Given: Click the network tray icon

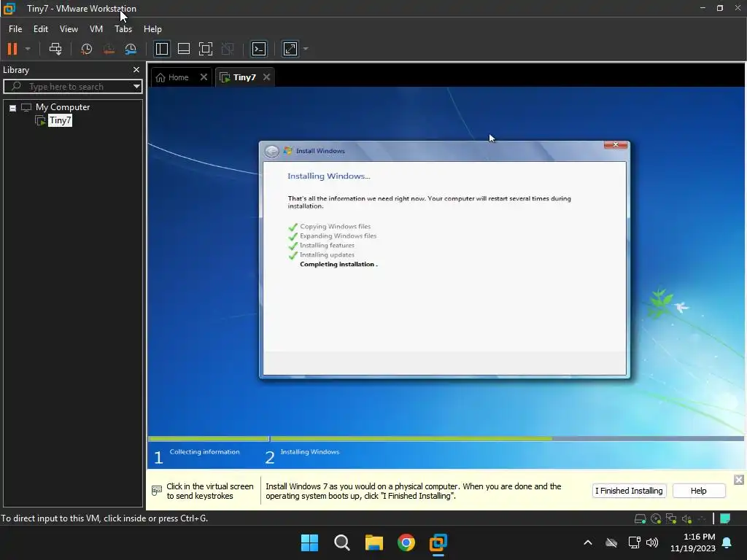Looking at the screenshot, I should pos(634,542).
